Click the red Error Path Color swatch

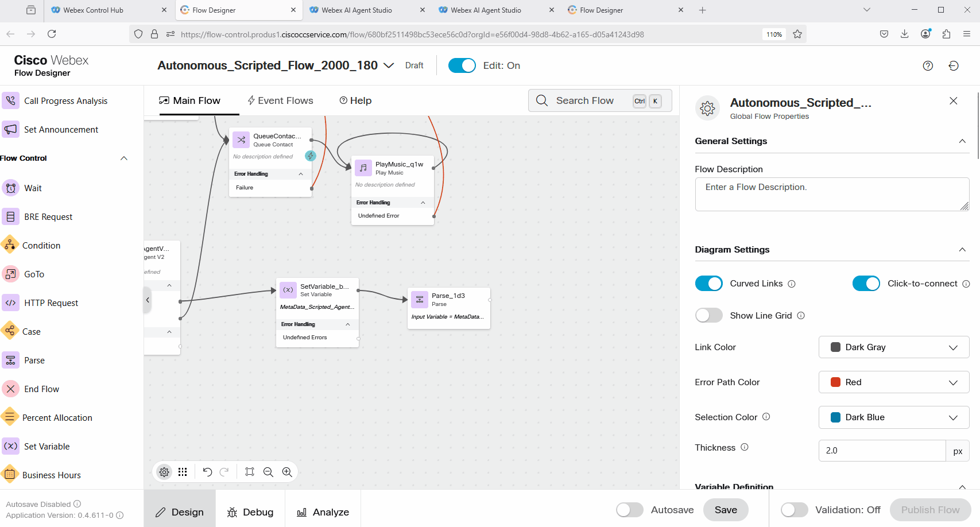(x=836, y=382)
